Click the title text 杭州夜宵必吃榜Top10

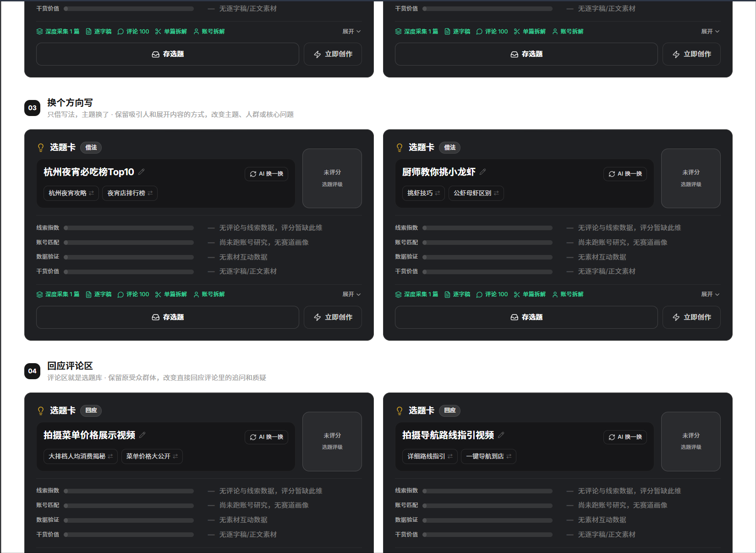[89, 172]
